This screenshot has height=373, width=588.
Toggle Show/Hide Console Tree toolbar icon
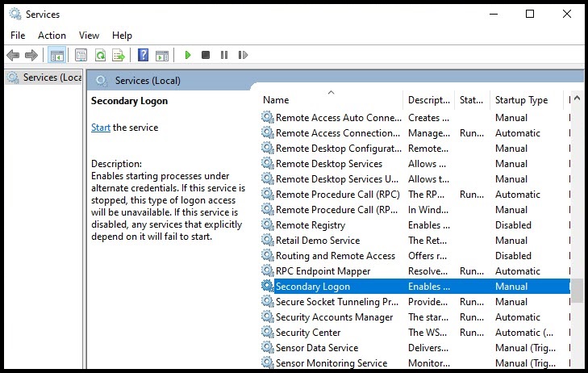pos(57,56)
